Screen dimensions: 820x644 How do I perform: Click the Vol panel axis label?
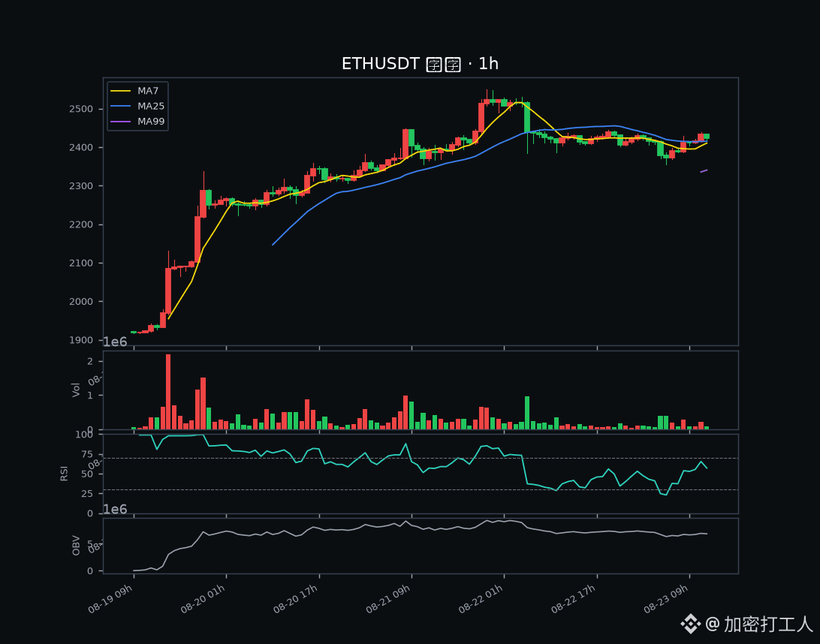pyautogui.click(x=77, y=390)
